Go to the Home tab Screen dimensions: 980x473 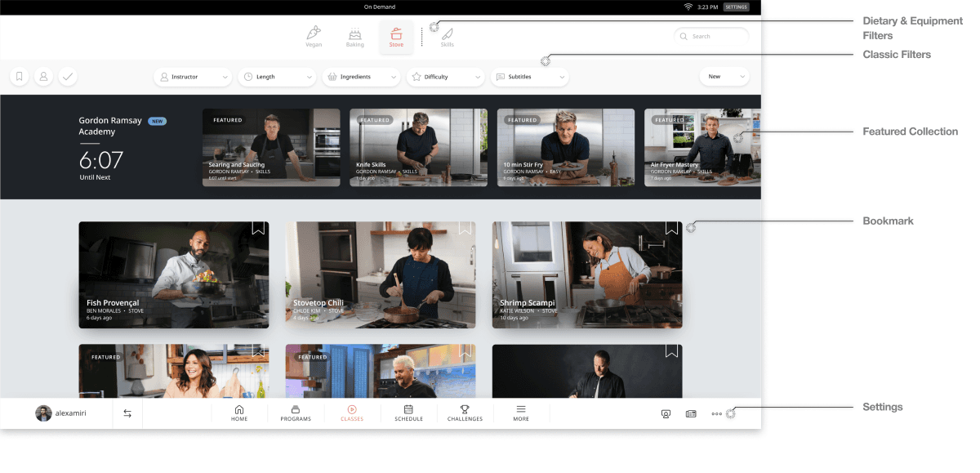click(x=239, y=413)
